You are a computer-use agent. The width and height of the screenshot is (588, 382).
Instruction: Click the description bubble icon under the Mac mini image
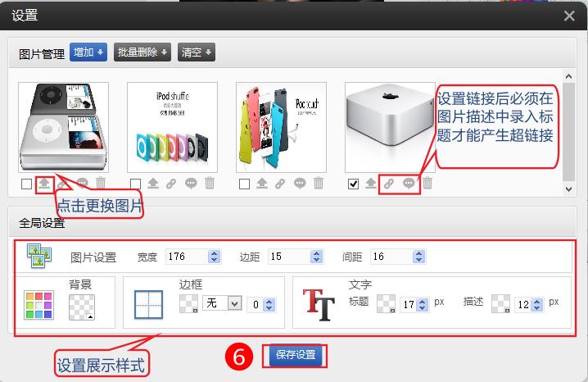[x=409, y=184]
